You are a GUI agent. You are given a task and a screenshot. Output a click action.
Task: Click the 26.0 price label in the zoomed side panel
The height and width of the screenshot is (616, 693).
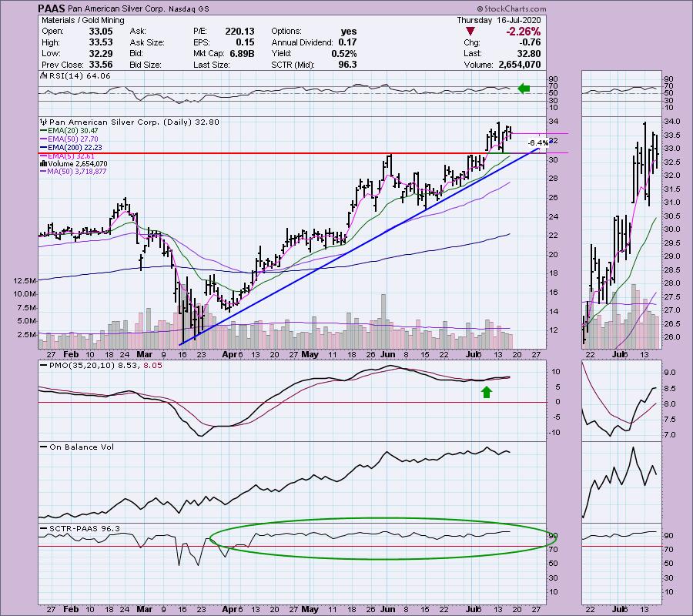[x=671, y=337]
